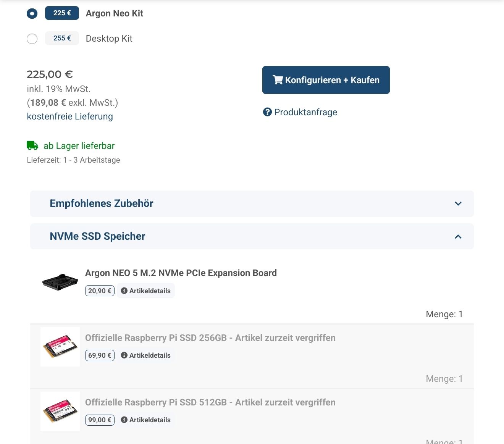
Task: Click the 255 € price badge
Action: point(62,38)
